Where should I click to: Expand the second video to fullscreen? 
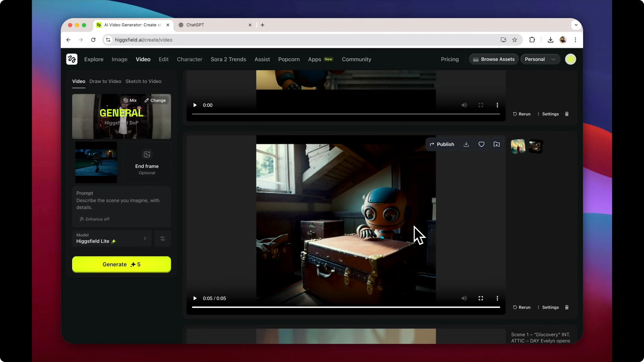tap(481, 298)
